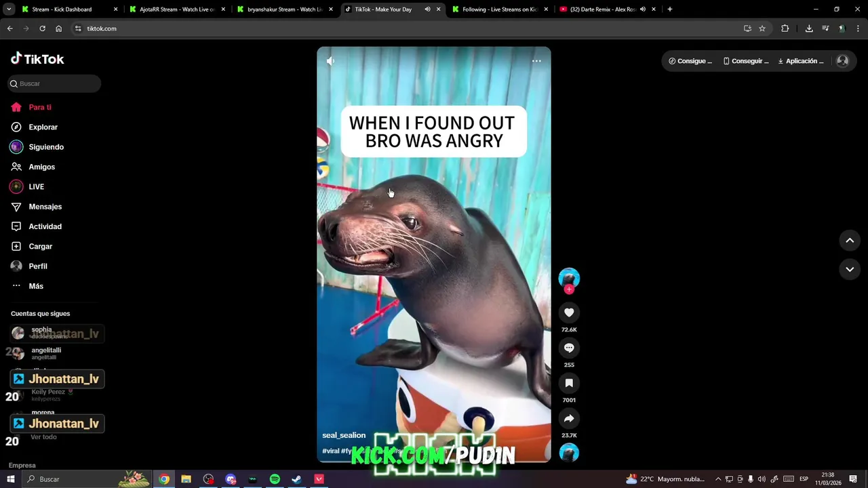868x488 pixels.
Task: Click the #viral hashtag
Action: pyautogui.click(x=331, y=451)
